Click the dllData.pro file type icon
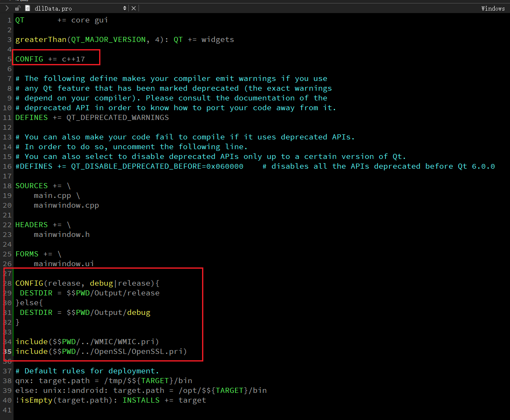This screenshot has height=420, width=510. pos(28,8)
